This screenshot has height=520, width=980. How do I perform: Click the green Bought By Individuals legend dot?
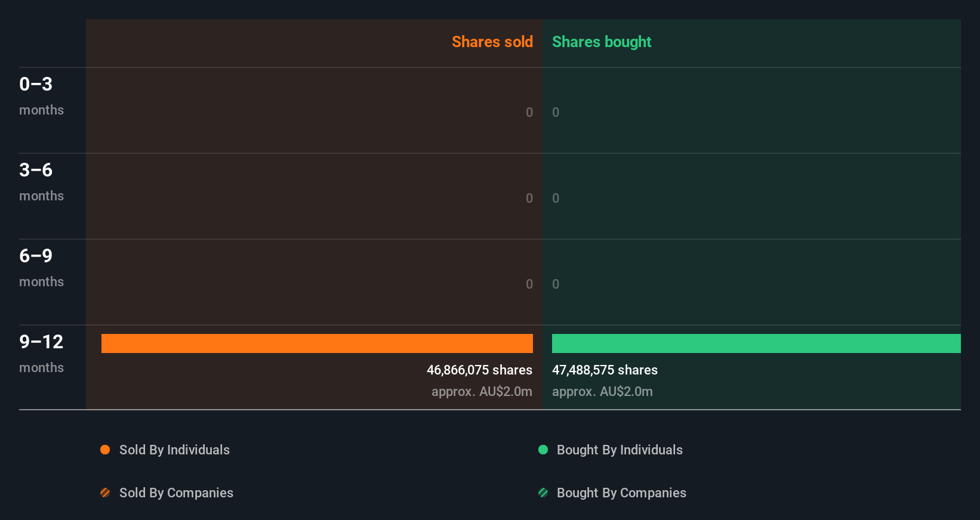pos(543,450)
